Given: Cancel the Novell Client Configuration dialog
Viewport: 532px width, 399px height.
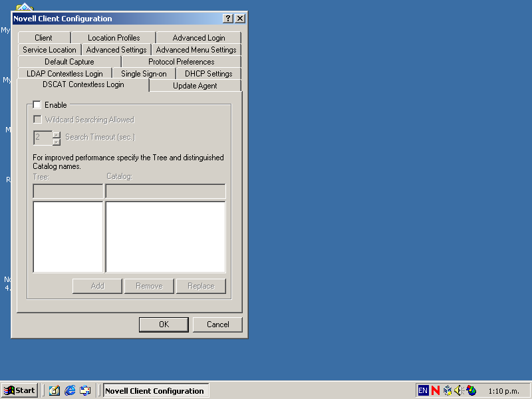Looking at the screenshot, I should [218, 325].
